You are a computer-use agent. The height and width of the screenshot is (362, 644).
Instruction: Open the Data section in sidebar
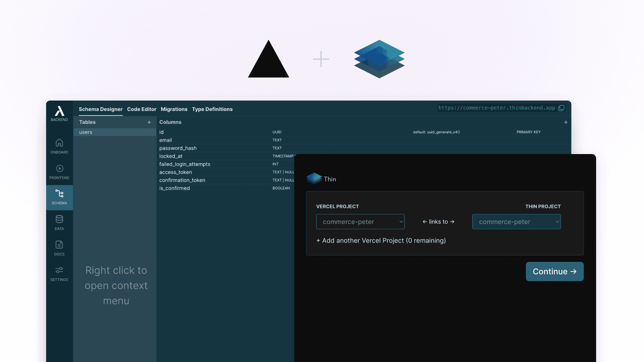pos(59,222)
